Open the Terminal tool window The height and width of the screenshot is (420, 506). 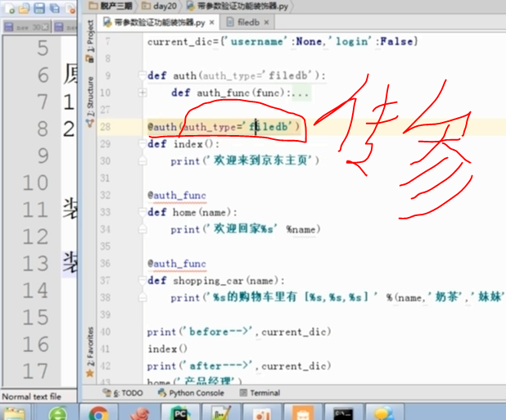tap(260, 393)
